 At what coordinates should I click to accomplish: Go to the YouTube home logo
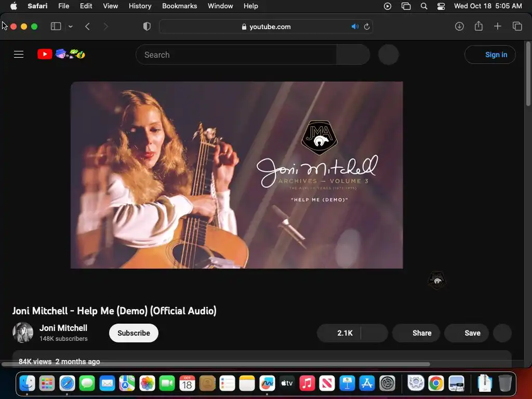point(45,54)
